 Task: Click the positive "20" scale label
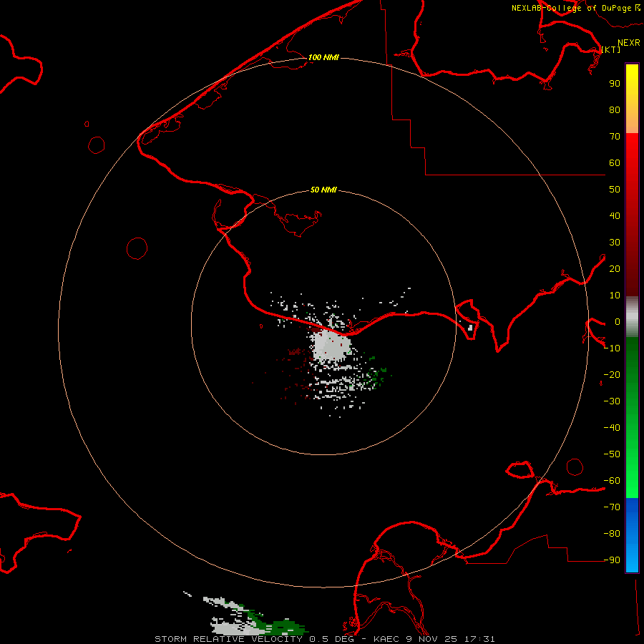[x=615, y=268]
